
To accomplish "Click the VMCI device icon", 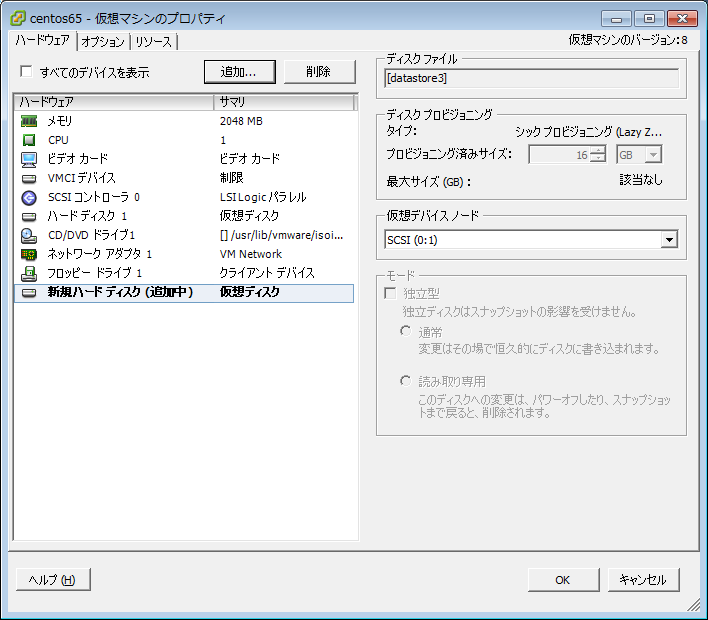I will tap(29, 178).
